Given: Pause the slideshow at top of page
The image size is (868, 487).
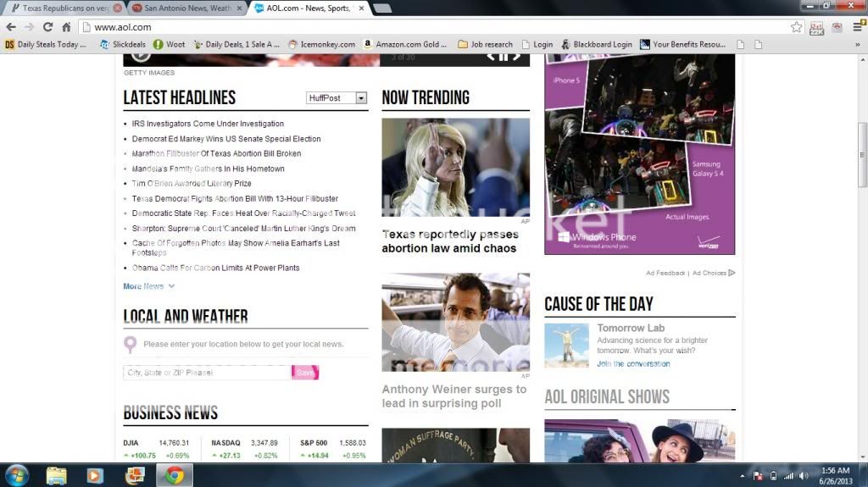Looking at the screenshot, I should click(503, 57).
